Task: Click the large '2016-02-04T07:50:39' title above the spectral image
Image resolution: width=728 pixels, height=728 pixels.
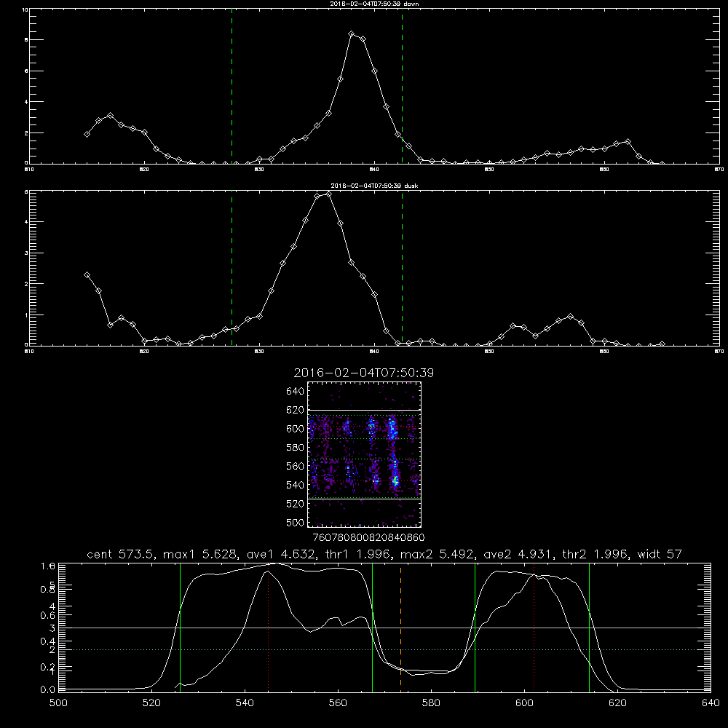Action: point(363,373)
